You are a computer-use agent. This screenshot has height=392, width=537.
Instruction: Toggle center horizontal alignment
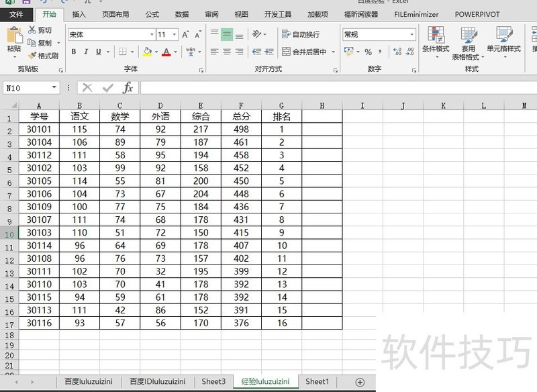227,52
